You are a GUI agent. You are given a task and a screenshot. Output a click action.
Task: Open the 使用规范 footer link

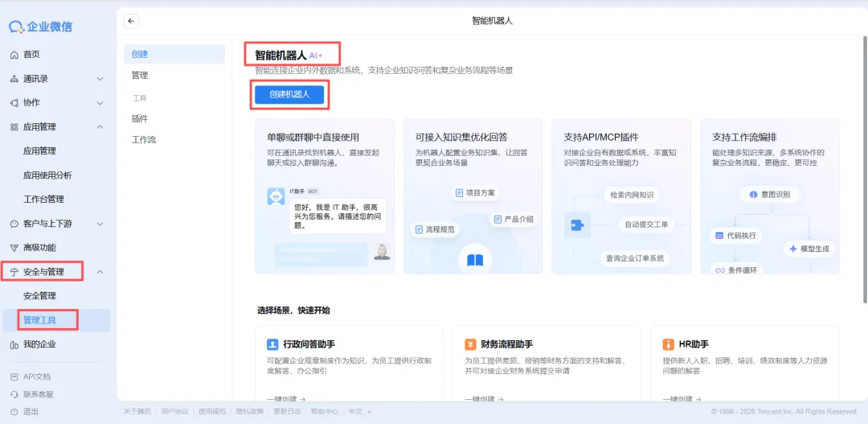pos(212,412)
